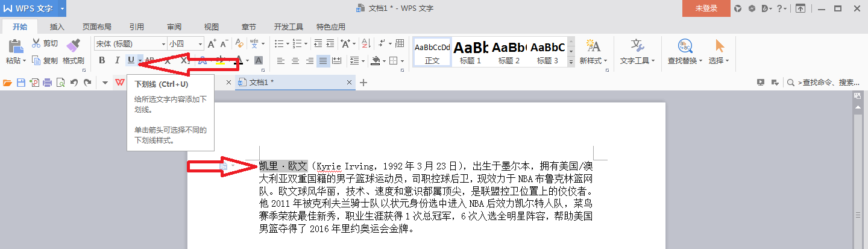Viewport: 868px width, 249px height.
Task: Open the font size dropdown (小四)
Action: 201,44
